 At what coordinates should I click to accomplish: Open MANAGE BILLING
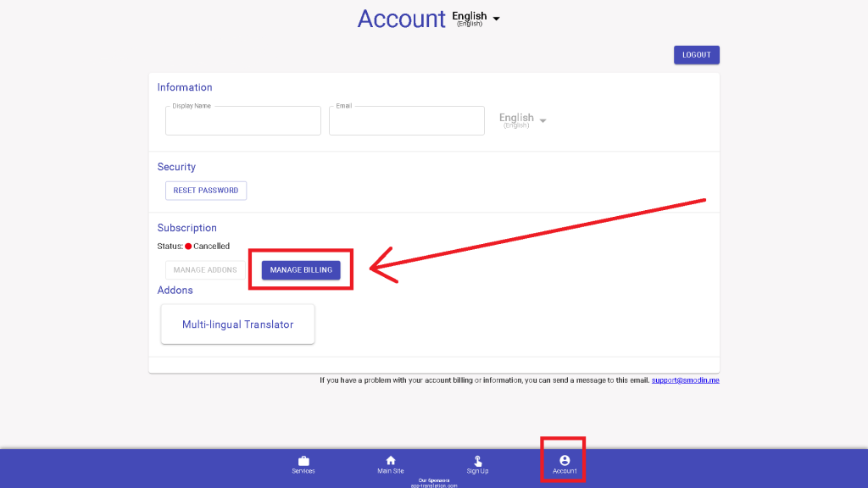coord(301,270)
